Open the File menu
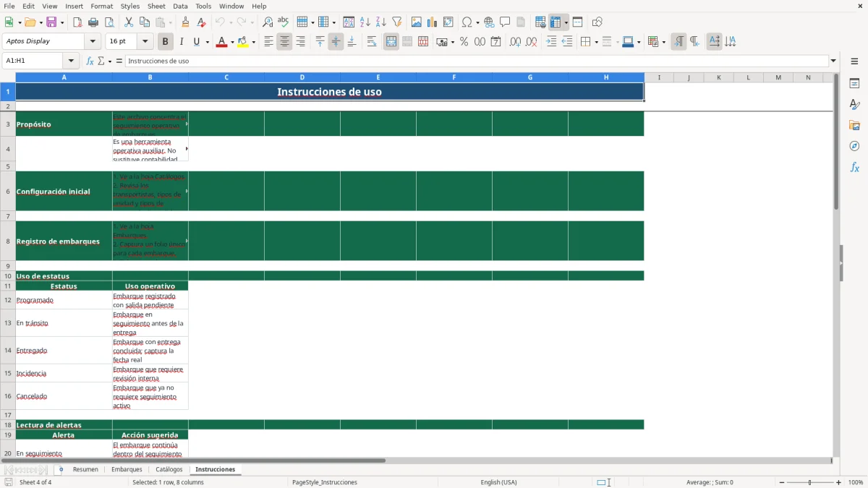868x488 pixels. click(x=9, y=6)
